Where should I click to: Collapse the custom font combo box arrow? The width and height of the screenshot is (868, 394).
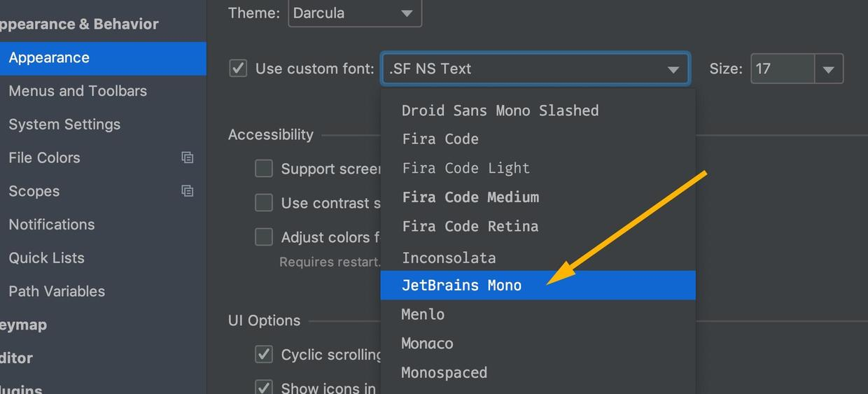pos(673,69)
